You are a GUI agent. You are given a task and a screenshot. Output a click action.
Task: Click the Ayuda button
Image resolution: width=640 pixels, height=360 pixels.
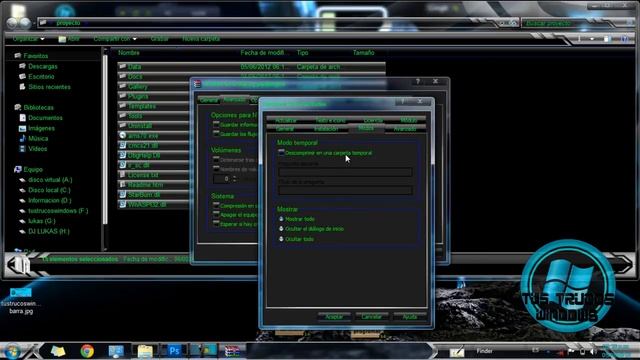point(409,316)
